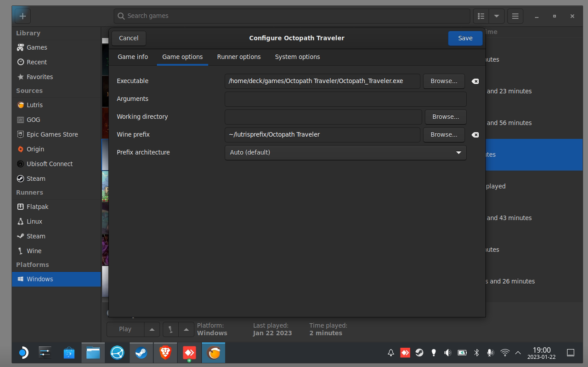Open the Dolphin file manager in the taskbar

(x=93, y=353)
